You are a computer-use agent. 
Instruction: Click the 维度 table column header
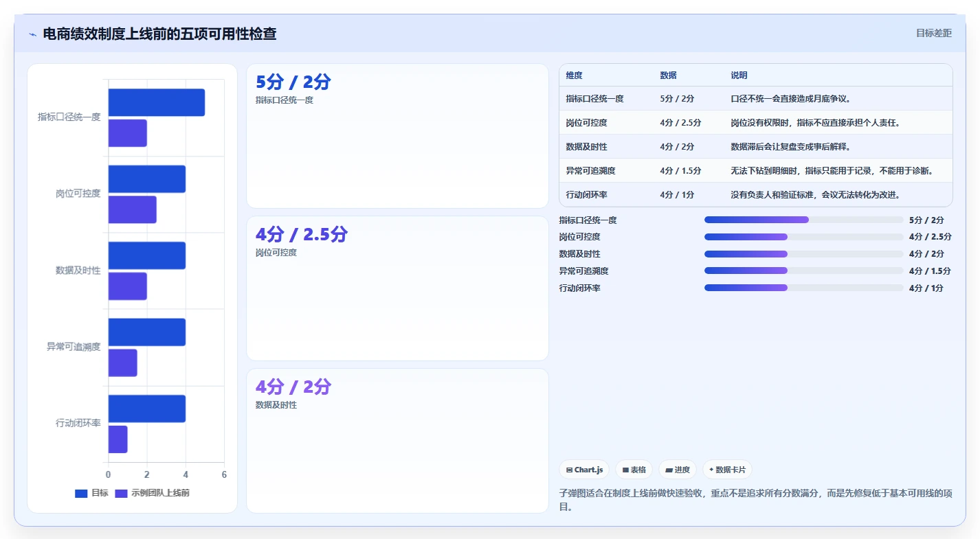tap(574, 76)
